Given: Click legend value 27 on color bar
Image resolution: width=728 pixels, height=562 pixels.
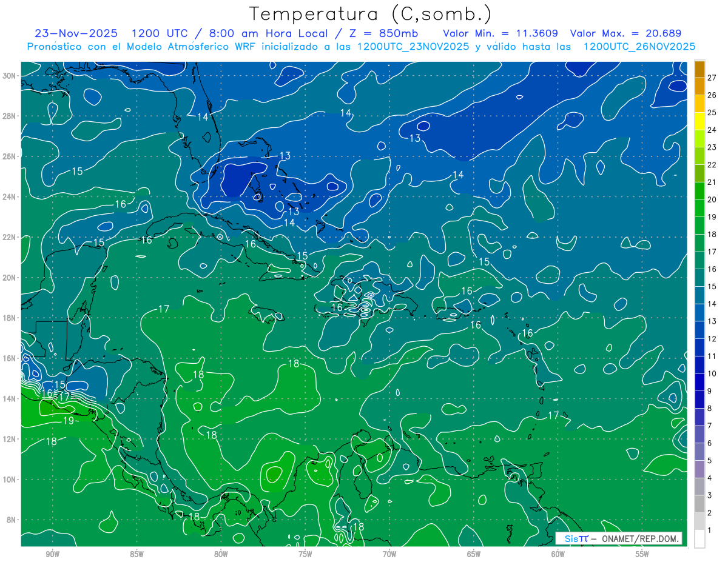Looking at the screenshot, I should pyautogui.click(x=712, y=78).
